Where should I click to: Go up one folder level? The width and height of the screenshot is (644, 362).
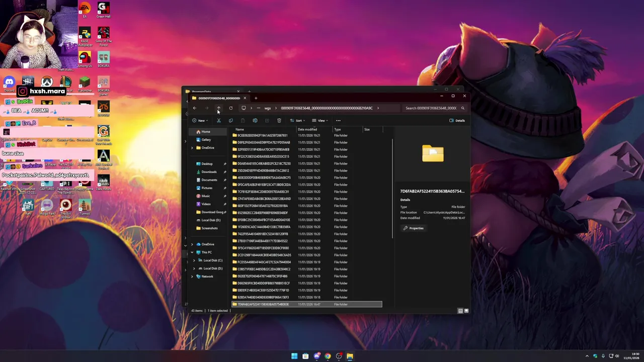coord(218,108)
